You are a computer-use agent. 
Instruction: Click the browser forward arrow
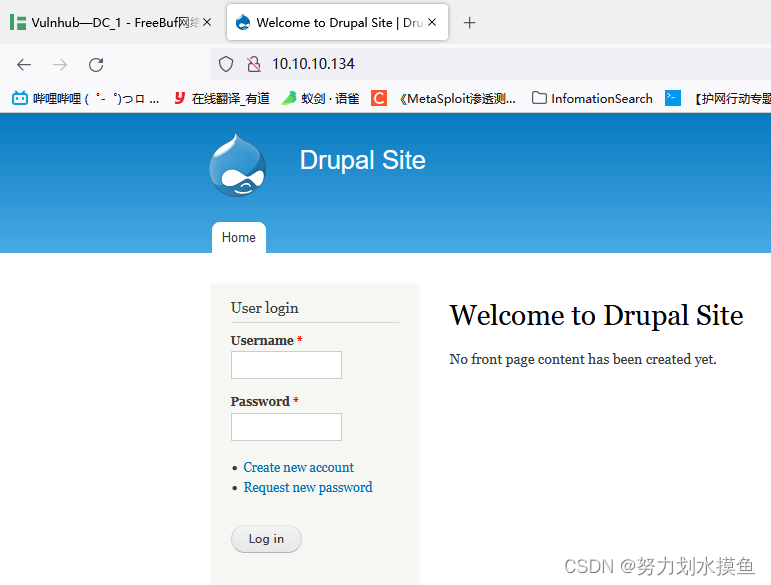tap(60, 64)
